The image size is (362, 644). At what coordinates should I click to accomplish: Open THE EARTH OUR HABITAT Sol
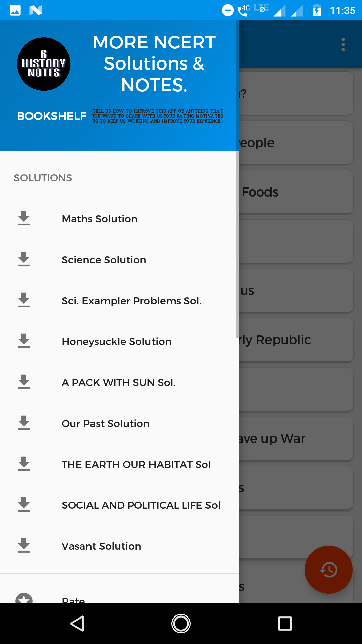click(136, 464)
